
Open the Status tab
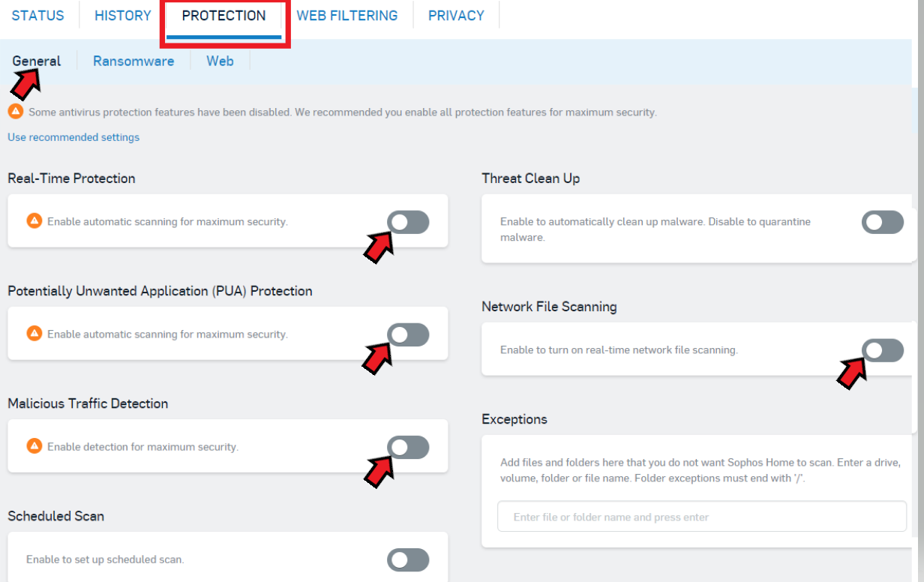coord(38,15)
